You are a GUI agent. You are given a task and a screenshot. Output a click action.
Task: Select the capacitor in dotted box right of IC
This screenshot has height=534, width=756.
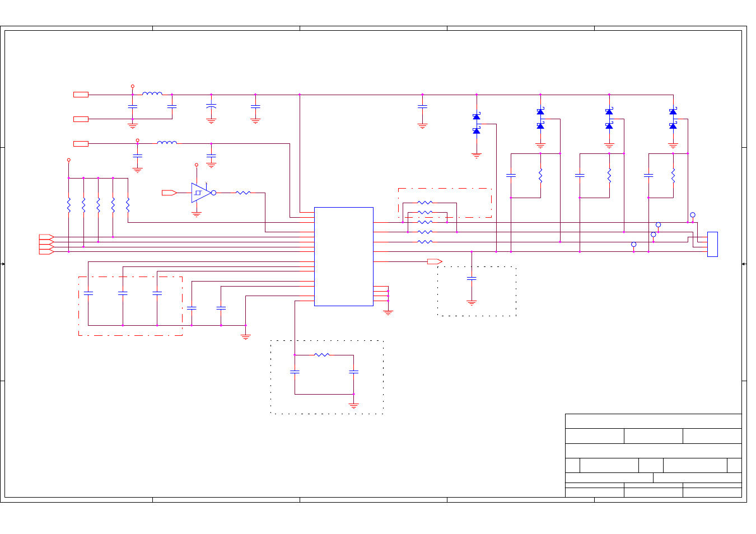tap(472, 278)
